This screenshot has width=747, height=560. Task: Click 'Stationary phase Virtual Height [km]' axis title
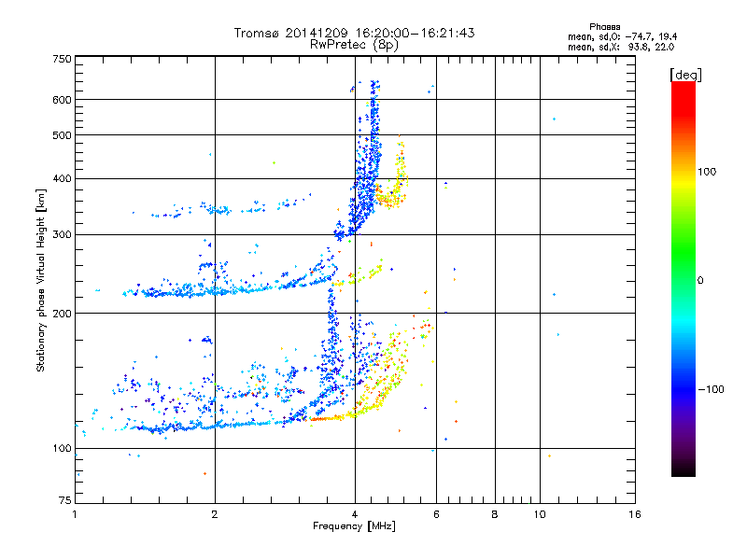(x=41, y=280)
